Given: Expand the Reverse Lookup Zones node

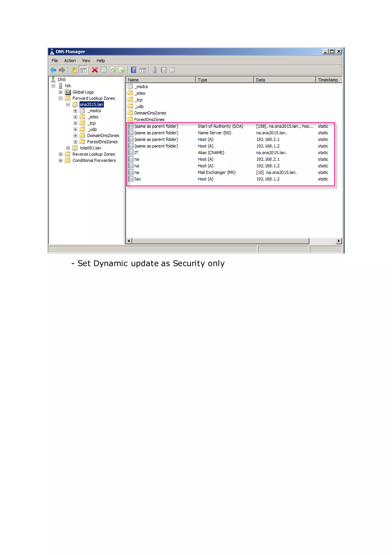Looking at the screenshot, I should point(61,154).
